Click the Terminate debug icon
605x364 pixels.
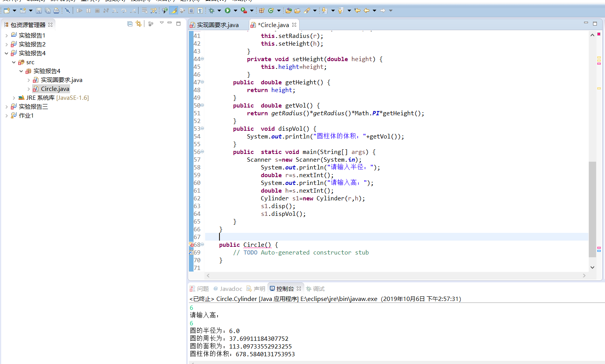[97, 10]
